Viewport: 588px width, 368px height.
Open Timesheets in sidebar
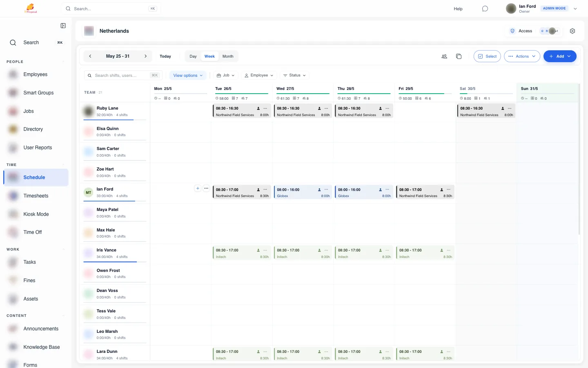click(x=36, y=196)
